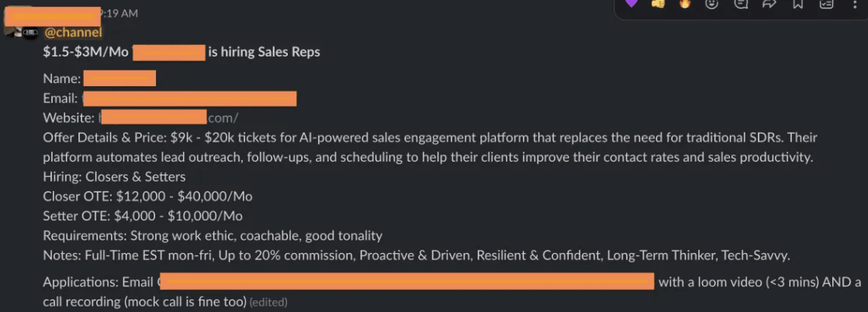
Task: Open the sender's avatar thumbnail
Action: point(21,33)
